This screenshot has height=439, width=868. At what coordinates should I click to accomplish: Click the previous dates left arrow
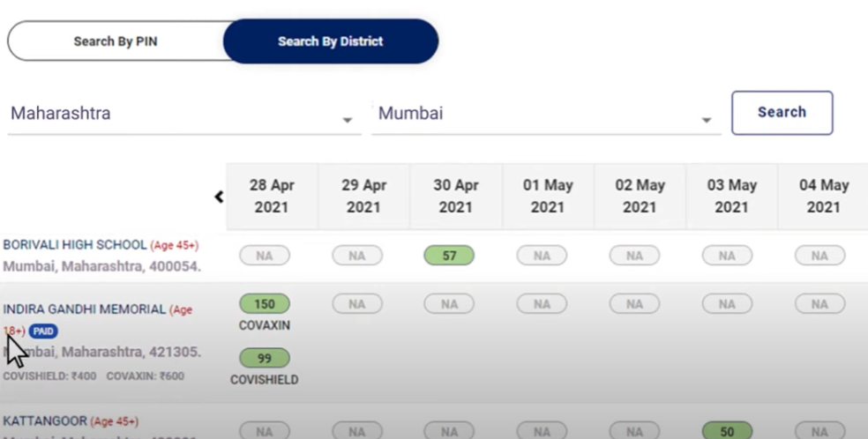click(x=219, y=197)
